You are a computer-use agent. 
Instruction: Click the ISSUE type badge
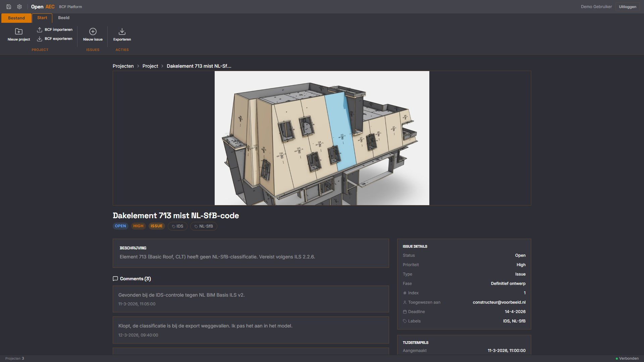(157, 226)
